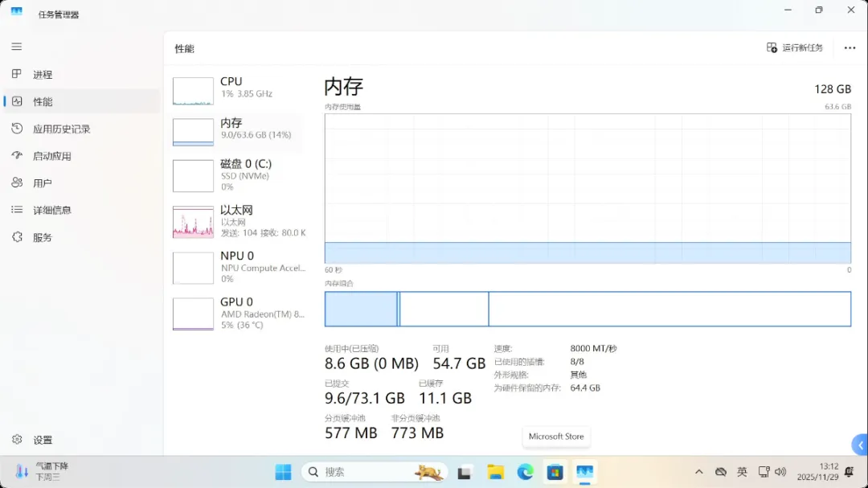Open the three-dot more options menu
The width and height of the screenshot is (868, 488).
point(850,48)
